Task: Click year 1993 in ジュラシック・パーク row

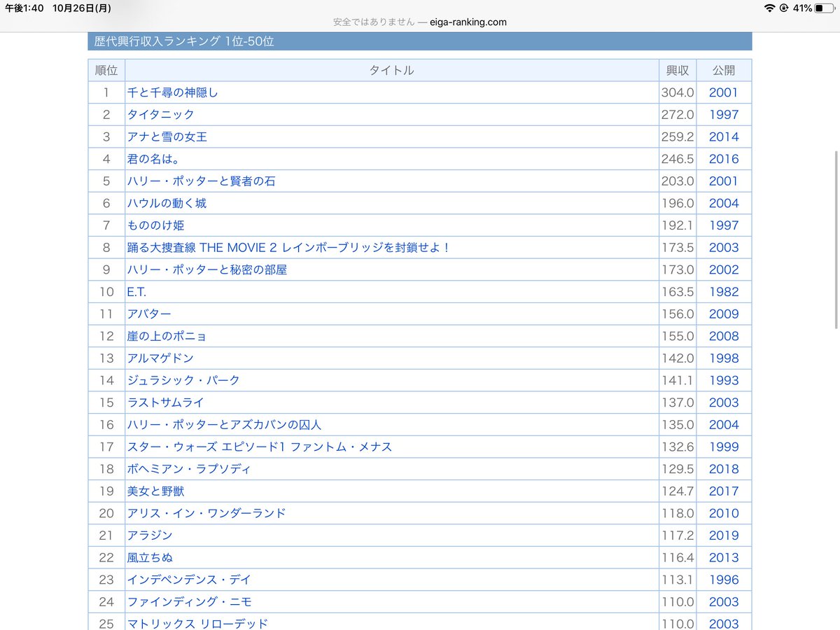Action: (x=724, y=380)
